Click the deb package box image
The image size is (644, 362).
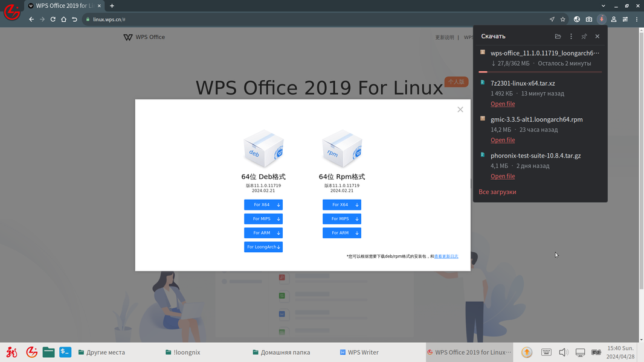[x=263, y=148]
